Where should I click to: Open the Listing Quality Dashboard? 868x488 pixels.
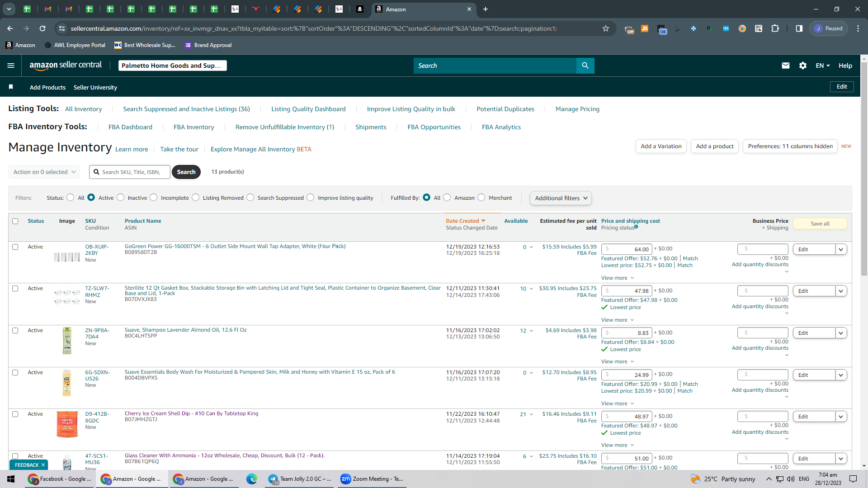tap(308, 109)
